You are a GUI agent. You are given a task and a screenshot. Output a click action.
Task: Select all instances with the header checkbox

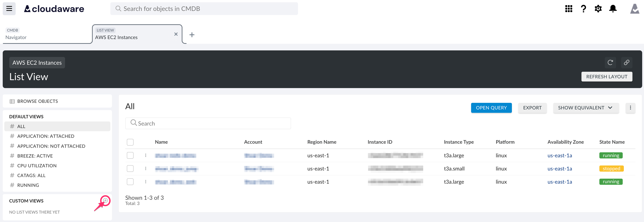coord(130,142)
